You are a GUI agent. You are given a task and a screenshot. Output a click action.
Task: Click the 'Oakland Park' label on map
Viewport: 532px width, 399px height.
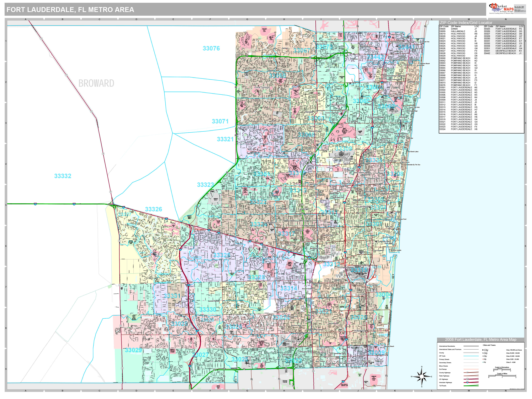(374, 178)
